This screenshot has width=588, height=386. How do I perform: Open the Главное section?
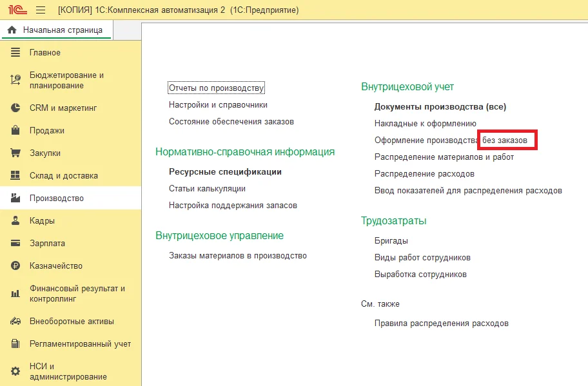pos(70,52)
